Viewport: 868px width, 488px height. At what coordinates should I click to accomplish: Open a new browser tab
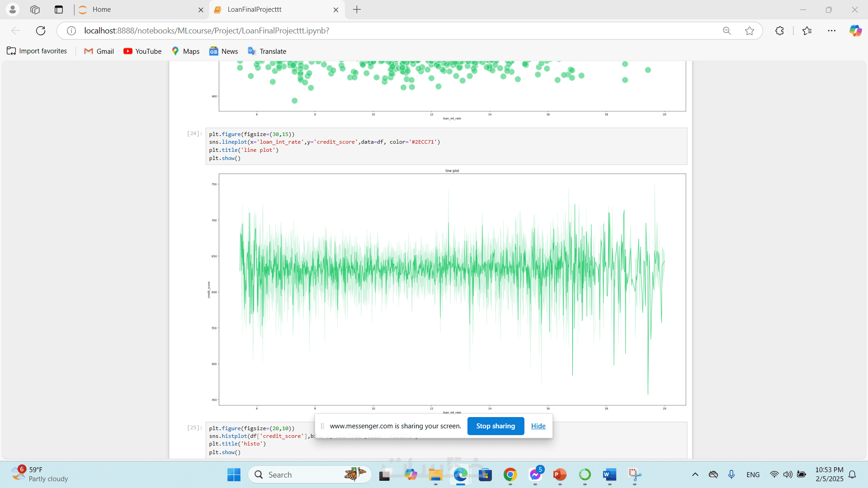click(357, 9)
